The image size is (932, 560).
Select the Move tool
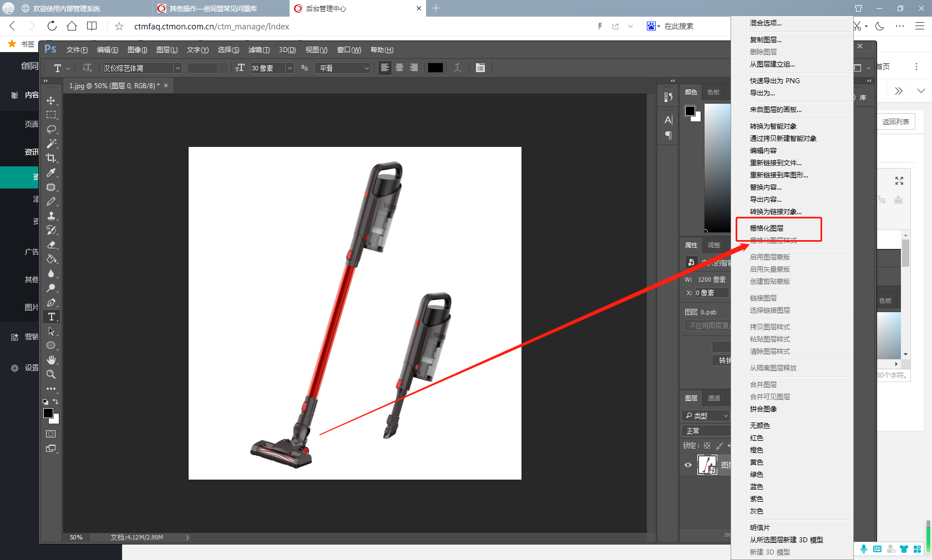click(x=51, y=100)
